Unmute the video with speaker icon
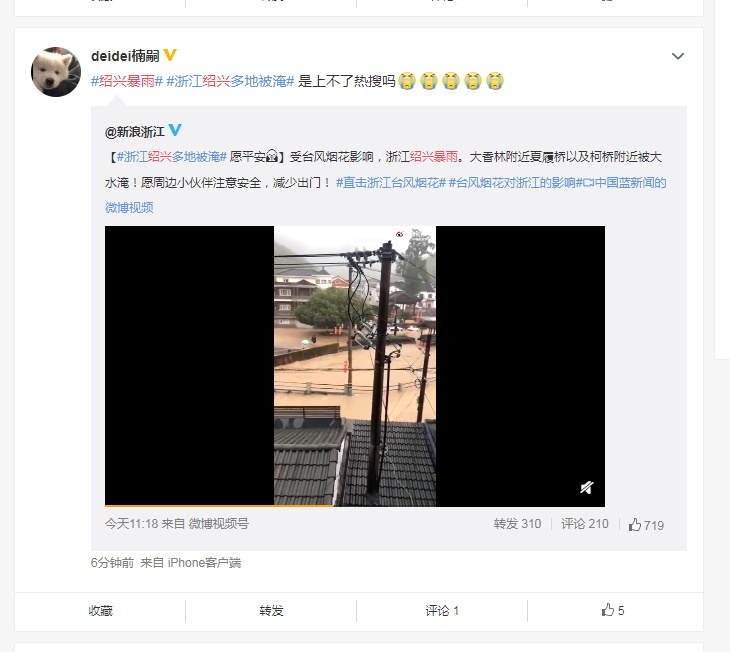This screenshot has height=652, width=730. 587,488
